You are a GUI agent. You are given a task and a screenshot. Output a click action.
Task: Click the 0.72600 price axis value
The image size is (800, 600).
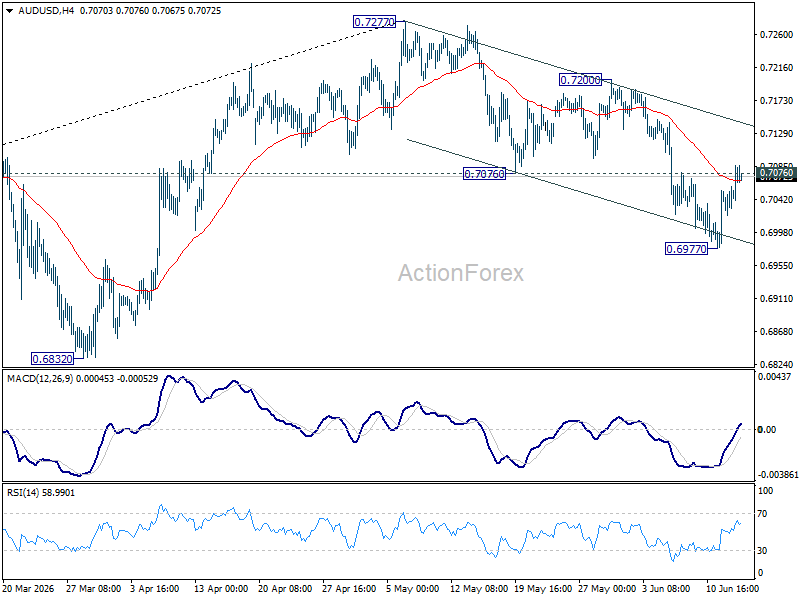pyautogui.click(x=777, y=35)
